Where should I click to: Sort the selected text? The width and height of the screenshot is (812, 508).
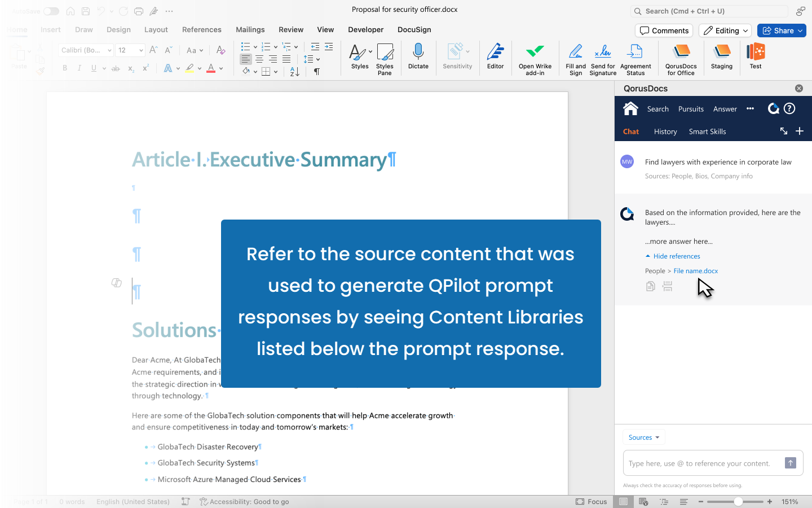click(x=295, y=72)
